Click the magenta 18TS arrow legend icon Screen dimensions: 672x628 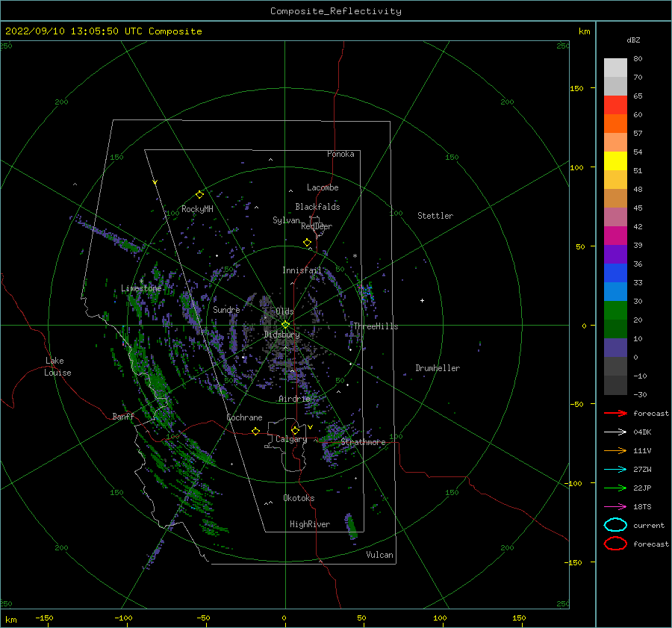[615, 507]
